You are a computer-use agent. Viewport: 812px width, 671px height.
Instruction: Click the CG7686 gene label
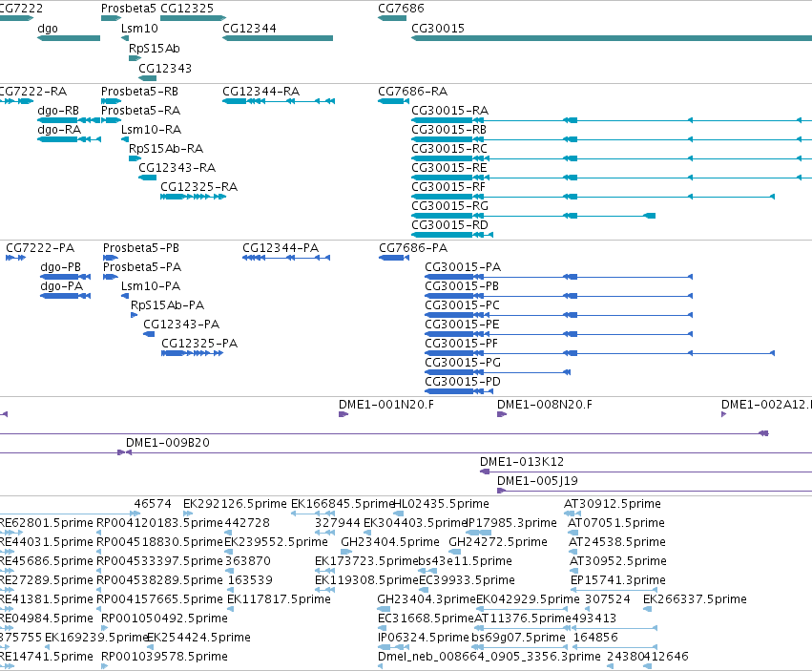tap(401, 9)
